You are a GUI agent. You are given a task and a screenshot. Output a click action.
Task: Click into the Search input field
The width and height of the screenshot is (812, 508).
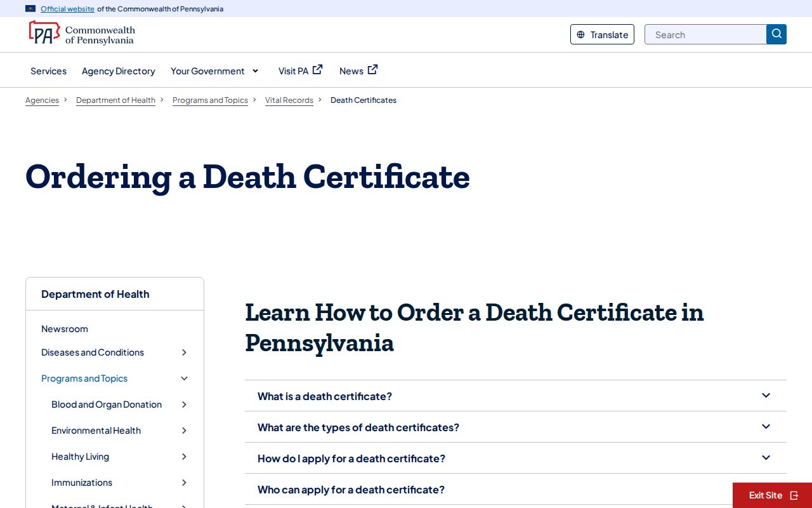[x=705, y=34]
